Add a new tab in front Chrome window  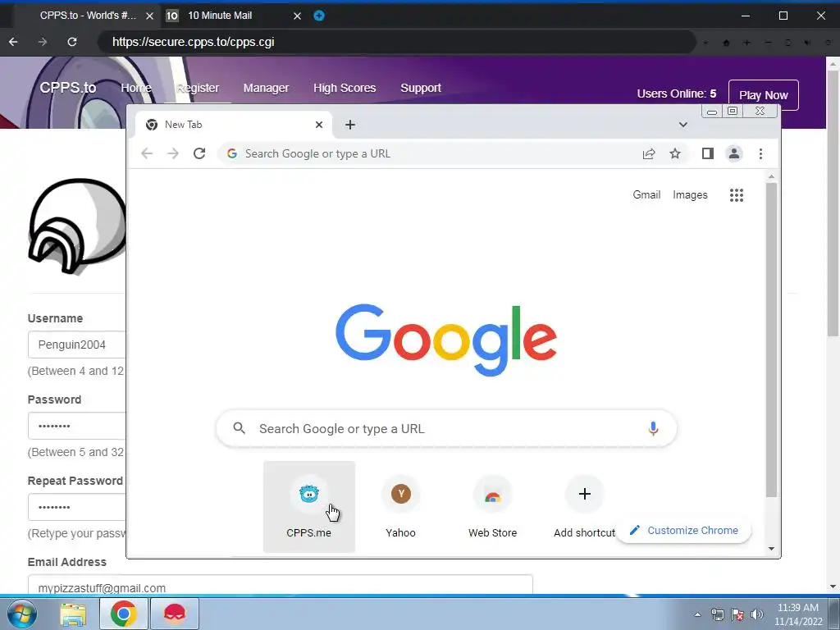350,125
